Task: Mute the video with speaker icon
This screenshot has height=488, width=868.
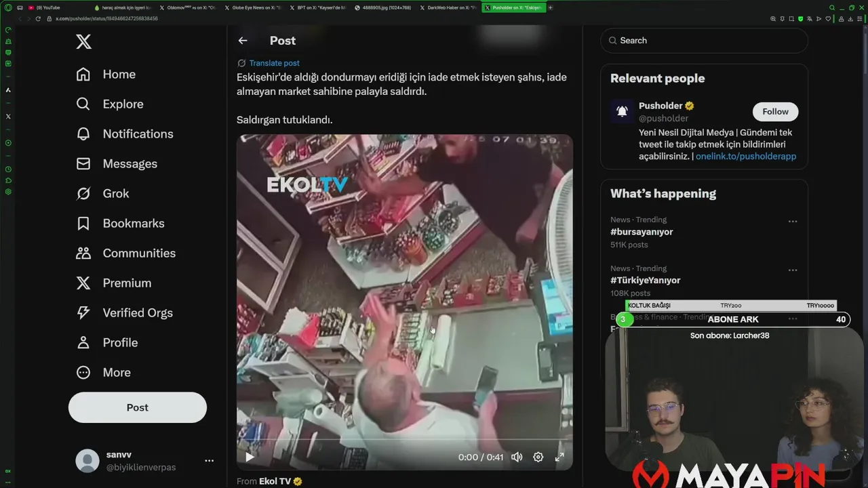Action: (517, 457)
